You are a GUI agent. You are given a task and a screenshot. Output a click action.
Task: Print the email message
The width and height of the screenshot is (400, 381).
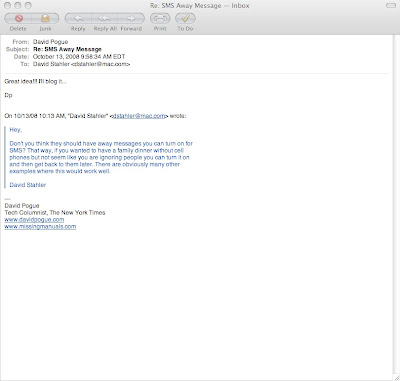click(x=160, y=18)
